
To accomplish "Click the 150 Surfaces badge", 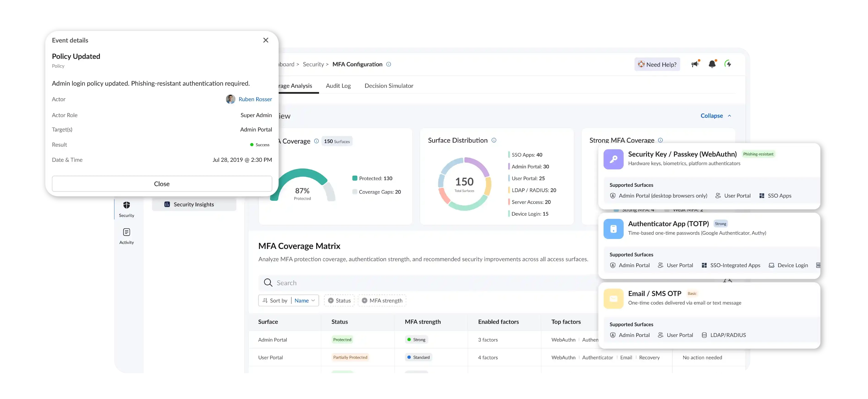I will point(337,141).
